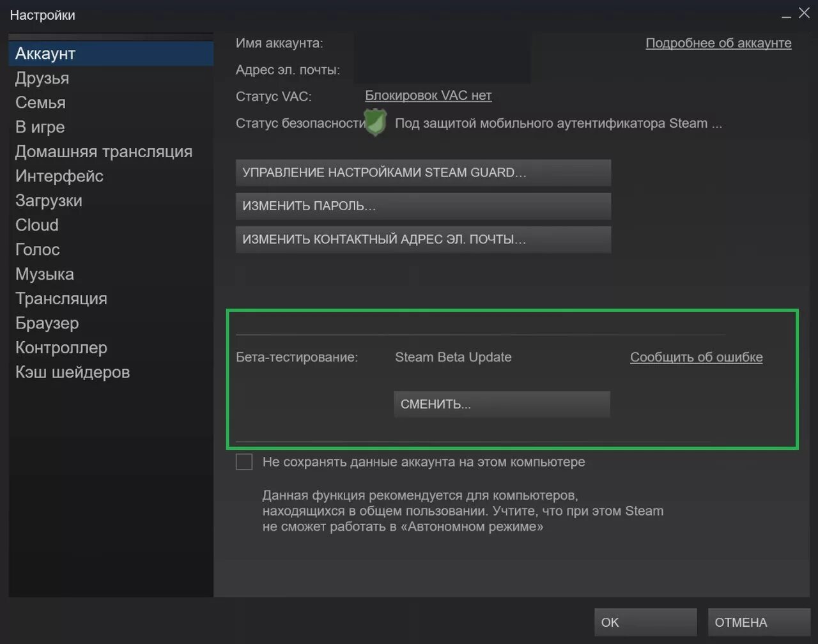The width and height of the screenshot is (818, 644).
Task: Switch to Музыка settings
Action: click(45, 274)
